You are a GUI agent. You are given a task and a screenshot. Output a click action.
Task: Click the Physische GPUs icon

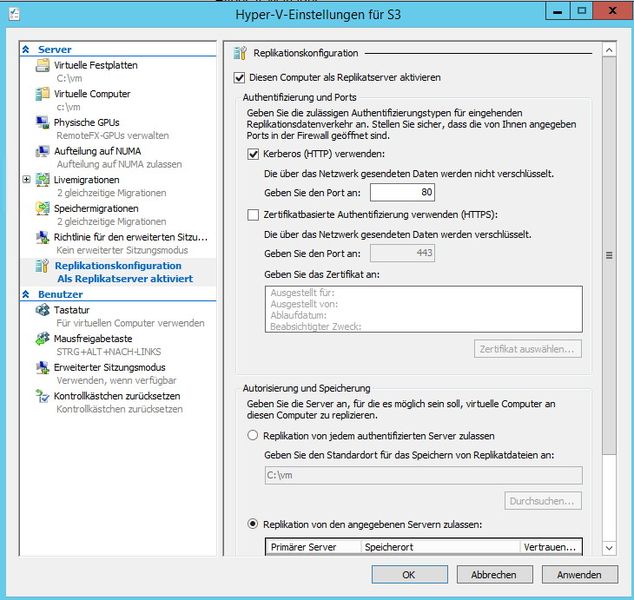coord(42,123)
